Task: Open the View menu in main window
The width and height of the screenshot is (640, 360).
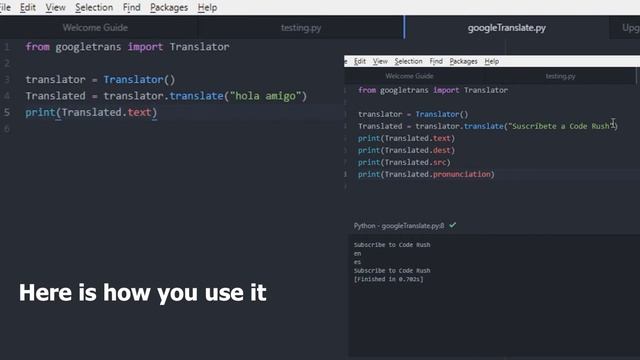Action: [x=56, y=7]
